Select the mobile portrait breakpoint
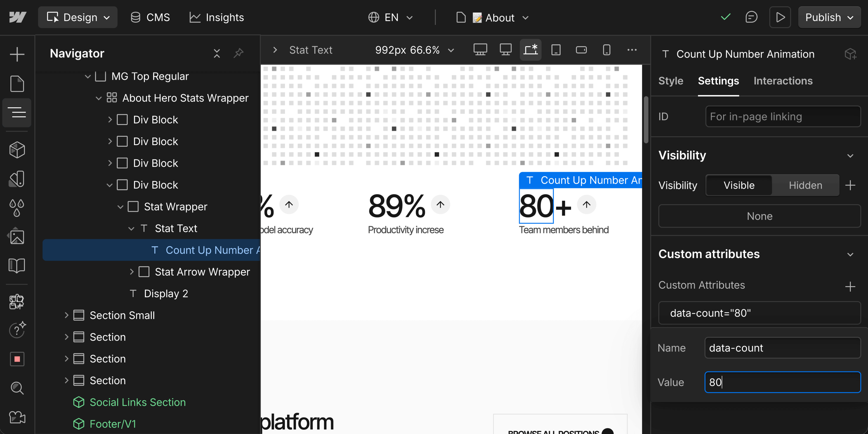The image size is (868, 434). point(606,50)
